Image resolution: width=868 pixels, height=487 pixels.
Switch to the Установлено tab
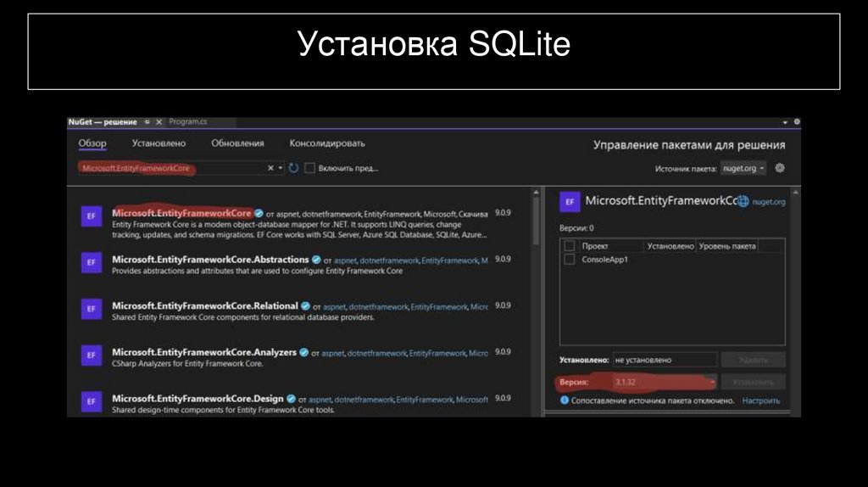point(159,143)
